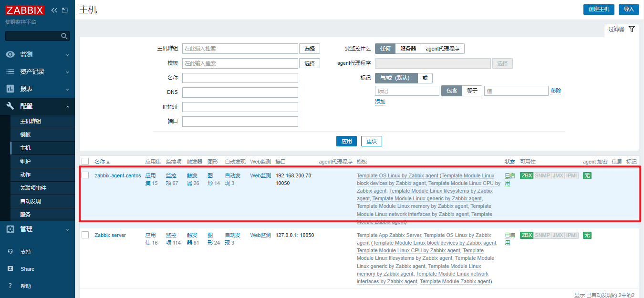Screen dimensions: 644x298
Task: Toggle the 过滤器 funnel filter icon
Action: tap(632, 29)
